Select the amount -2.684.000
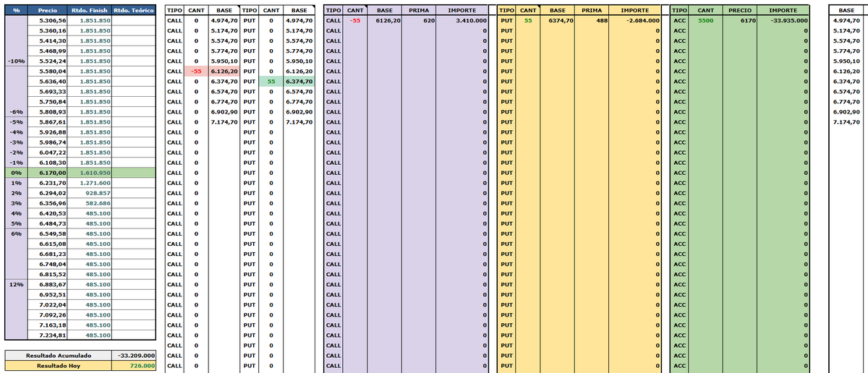The height and width of the screenshot is (373, 868). pos(636,21)
